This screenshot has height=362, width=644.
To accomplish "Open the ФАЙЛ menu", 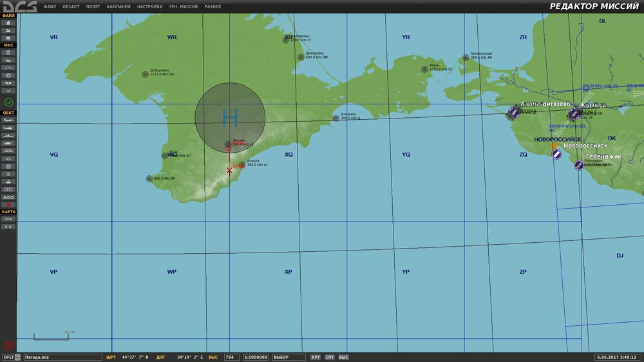I will click(50, 6).
